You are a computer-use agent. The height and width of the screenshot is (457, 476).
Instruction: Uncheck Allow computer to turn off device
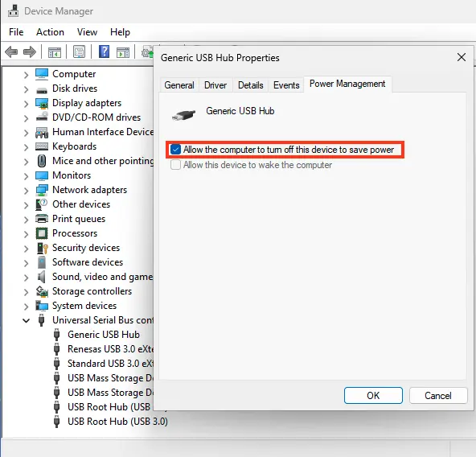coord(175,150)
